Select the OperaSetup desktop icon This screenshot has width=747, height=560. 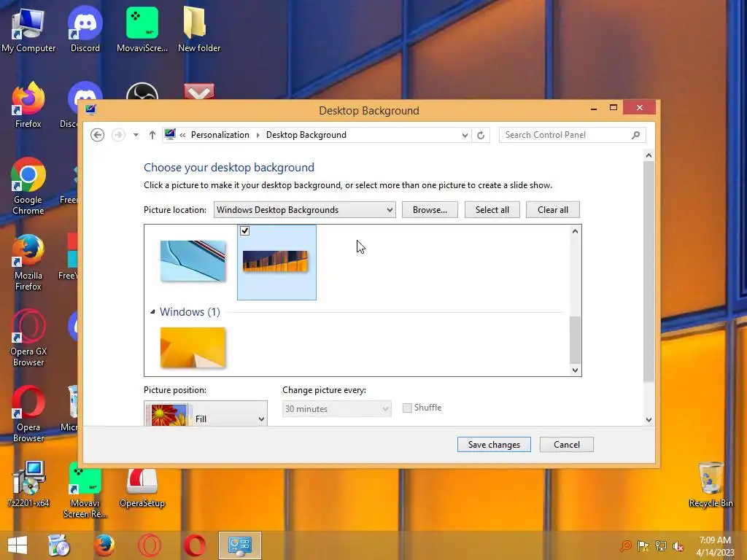[x=142, y=488]
